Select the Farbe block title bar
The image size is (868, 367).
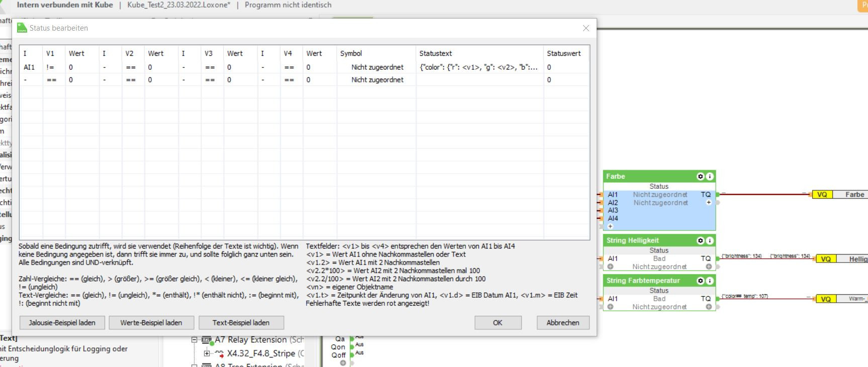point(659,176)
